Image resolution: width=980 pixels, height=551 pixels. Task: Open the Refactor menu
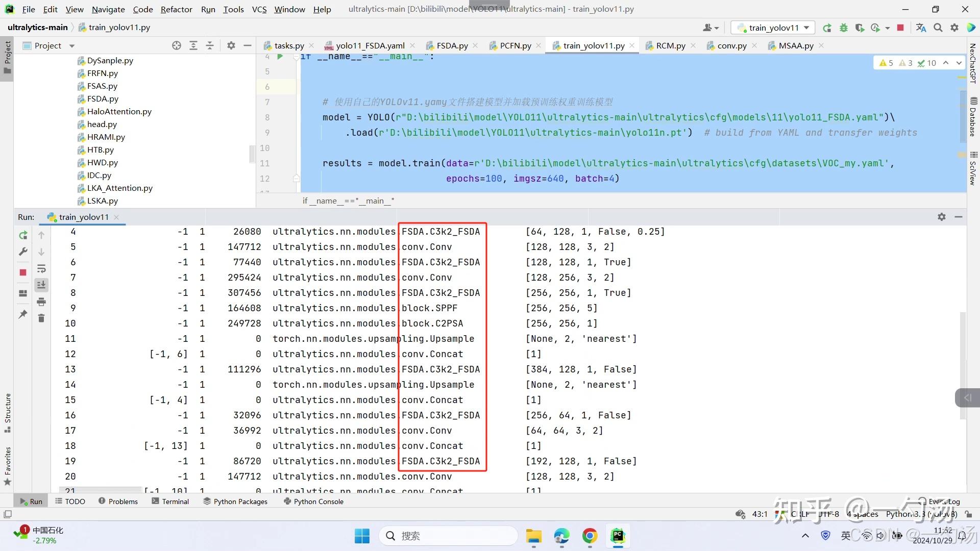(176, 9)
